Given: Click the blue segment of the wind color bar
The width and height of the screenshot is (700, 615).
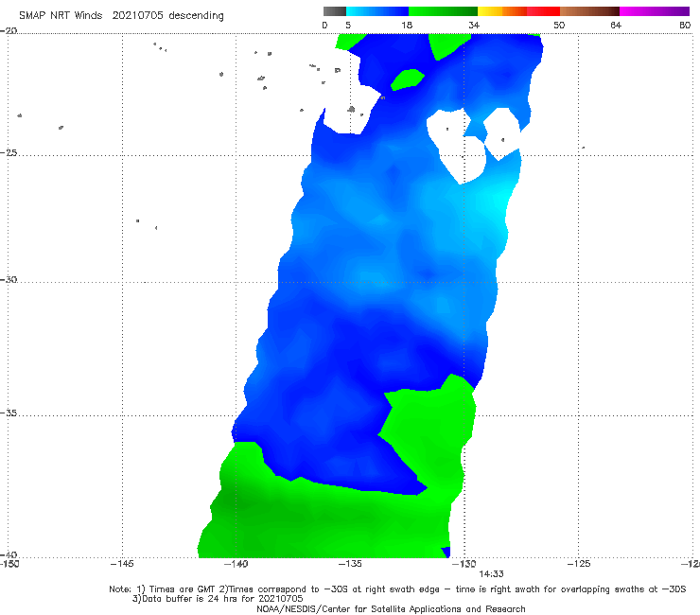Looking at the screenshot, I should click(377, 11).
